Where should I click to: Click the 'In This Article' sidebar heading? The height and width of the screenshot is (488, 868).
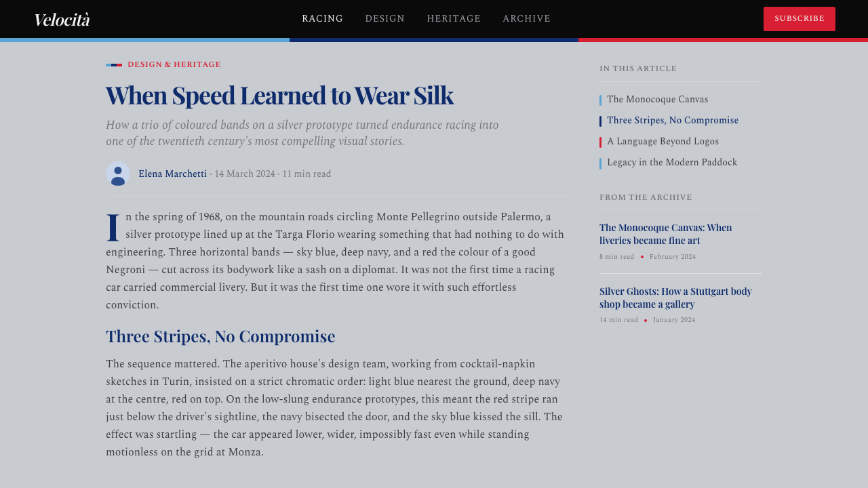[x=638, y=69]
